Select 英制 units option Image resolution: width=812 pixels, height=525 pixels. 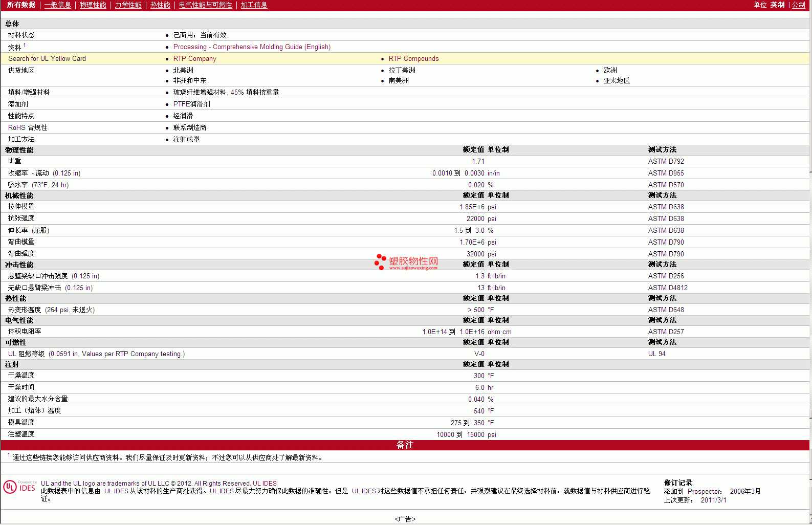pos(777,5)
